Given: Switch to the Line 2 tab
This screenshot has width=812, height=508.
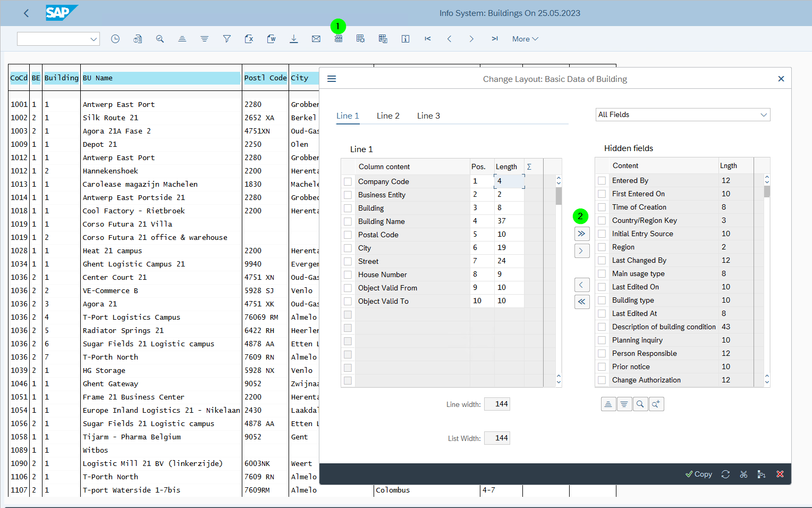Looking at the screenshot, I should (388, 115).
